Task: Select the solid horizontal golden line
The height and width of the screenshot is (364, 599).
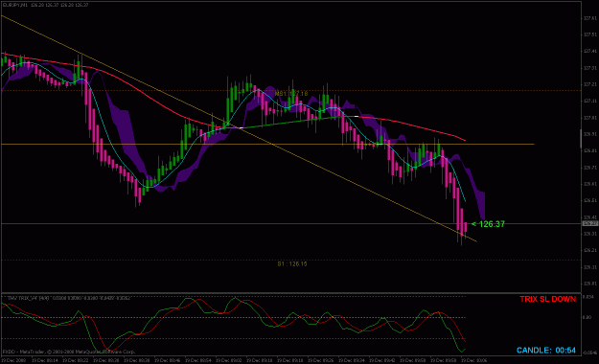Action: coord(267,144)
